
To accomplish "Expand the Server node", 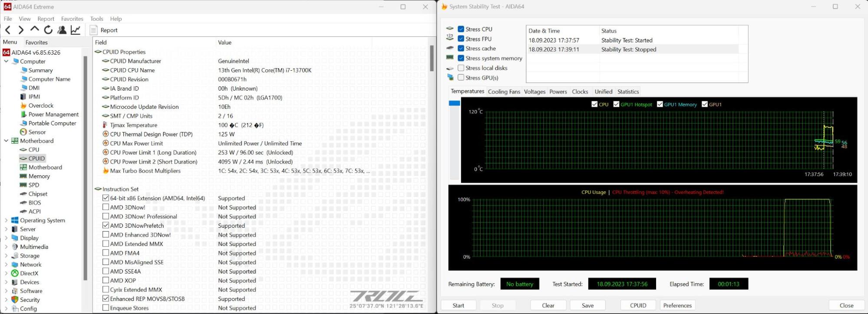I will (6, 229).
